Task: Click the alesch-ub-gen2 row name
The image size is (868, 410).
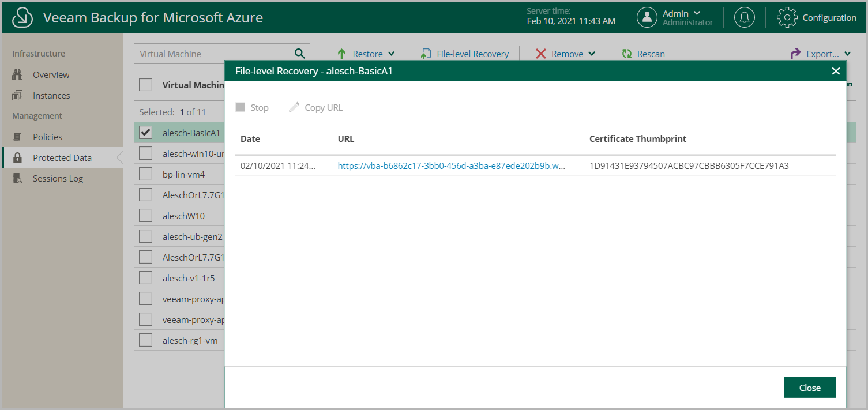Action: tap(193, 236)
